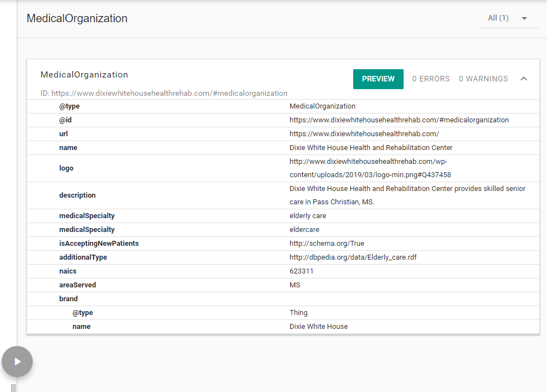Select the naics value 623311
The width and height of the screenshot is (547, 392).
coord(301,271)
